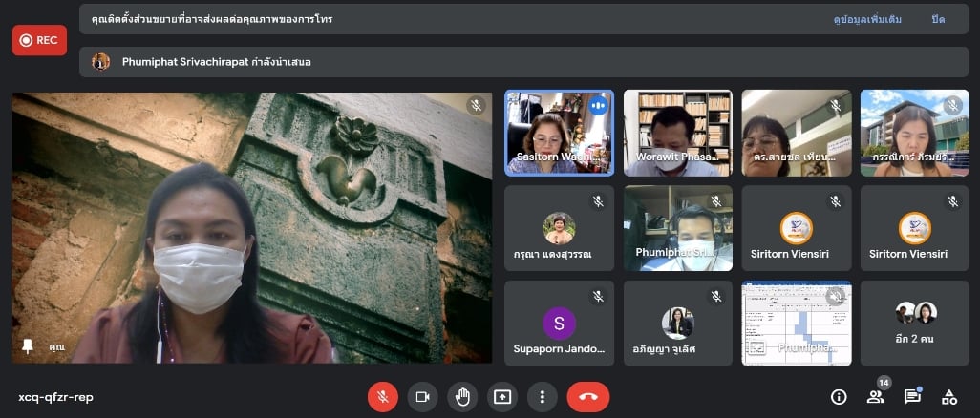Open the present screen option
980x418 pixels.
click(502, 397)
